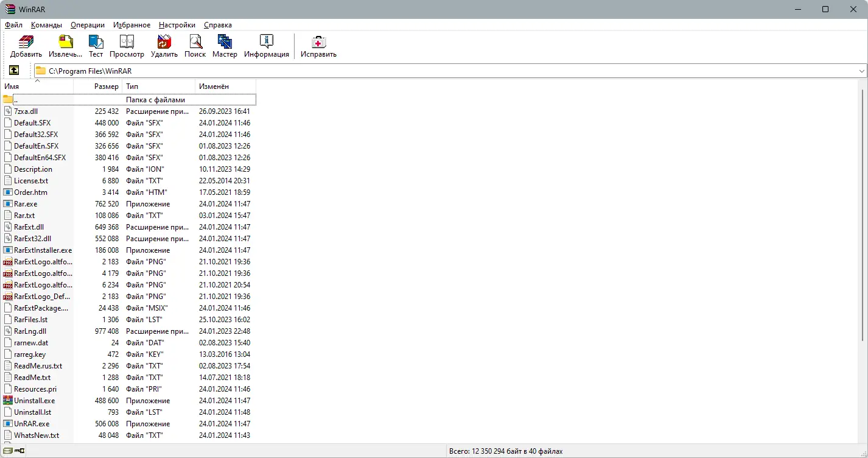The image size is (868, 458).
Task: Click the 4 179 size PNG row
Action: coord(129,273)
